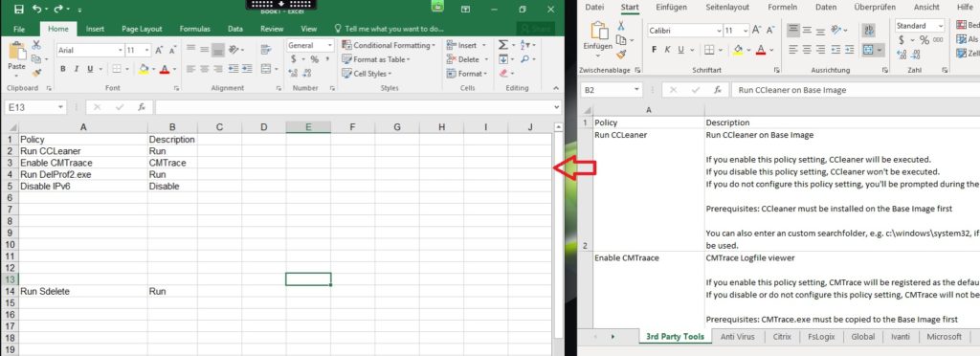Screen dimensions: 980x356
Task: Click the percent style icon in Number group
Action: [314, 59]
